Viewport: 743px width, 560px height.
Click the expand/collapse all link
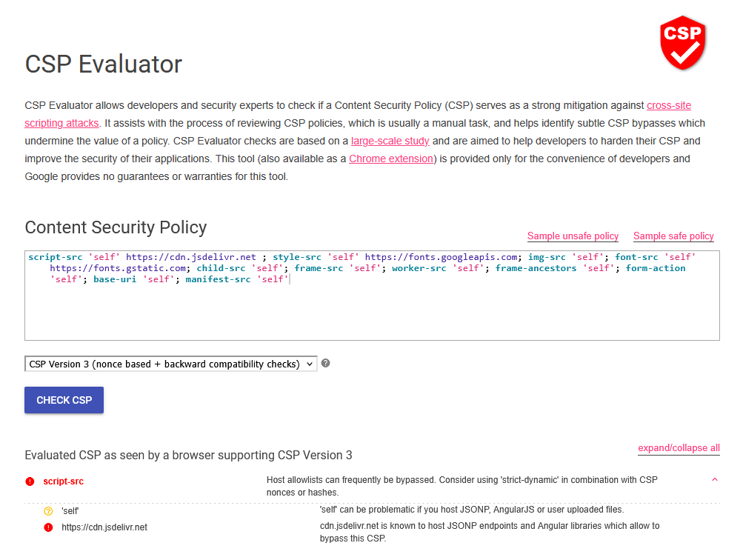(679, 448)
